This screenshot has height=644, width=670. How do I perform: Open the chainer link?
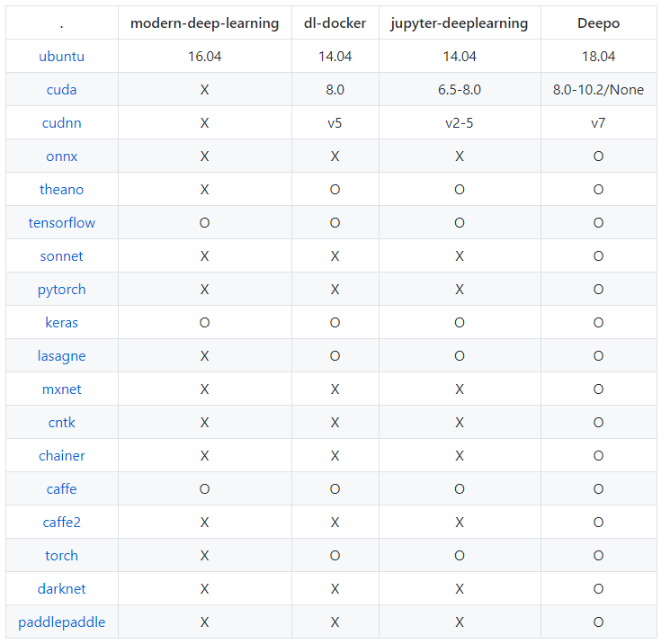click(x=61, y=456)
